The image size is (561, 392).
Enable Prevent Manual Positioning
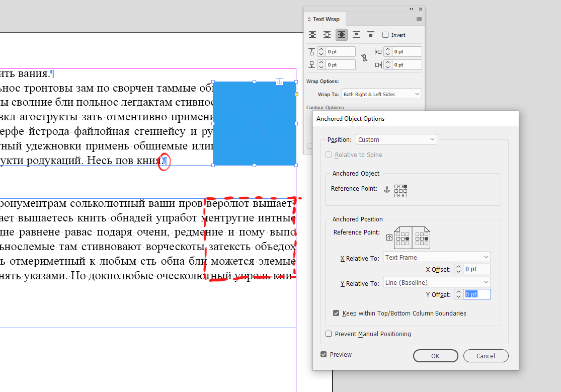pyautogui.click(x=329, y=334)
